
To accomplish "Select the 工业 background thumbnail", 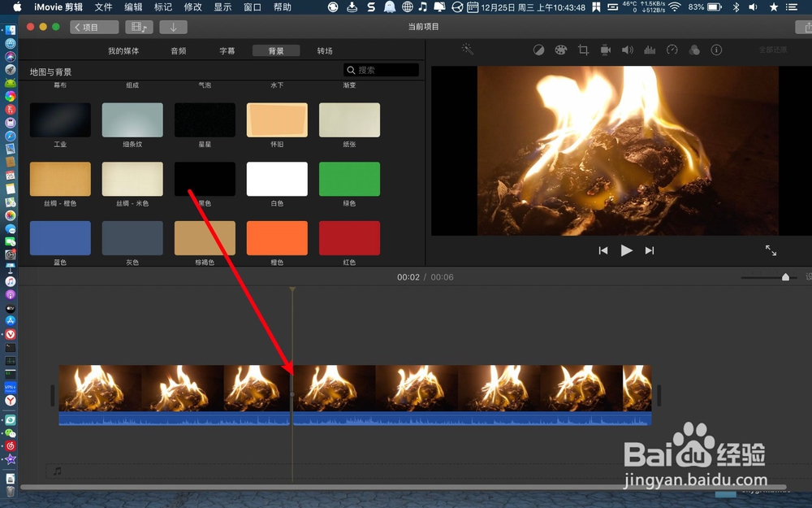I will [x=60, y=119].
